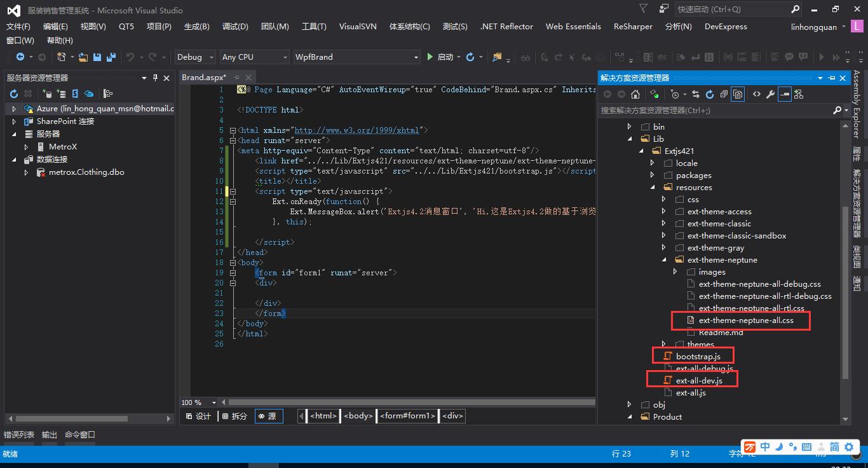Collapse the <head> code block at line 6

click(x=233, y=141)
